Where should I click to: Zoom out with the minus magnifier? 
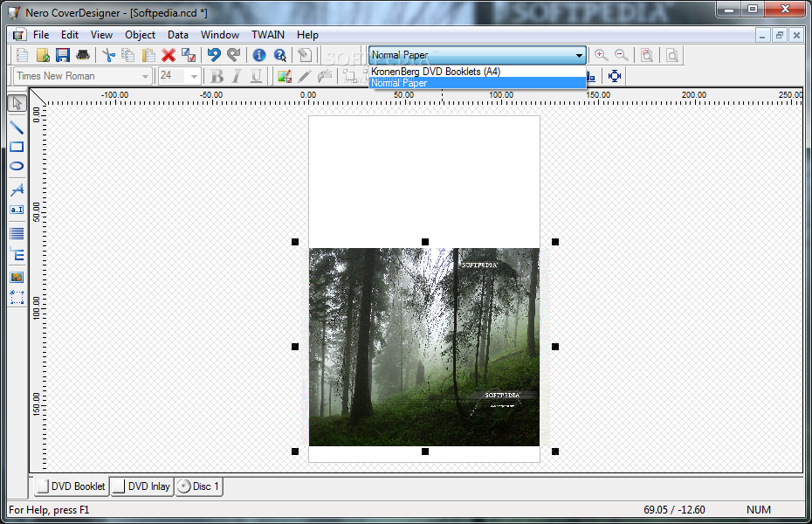(x=622, y=55)
